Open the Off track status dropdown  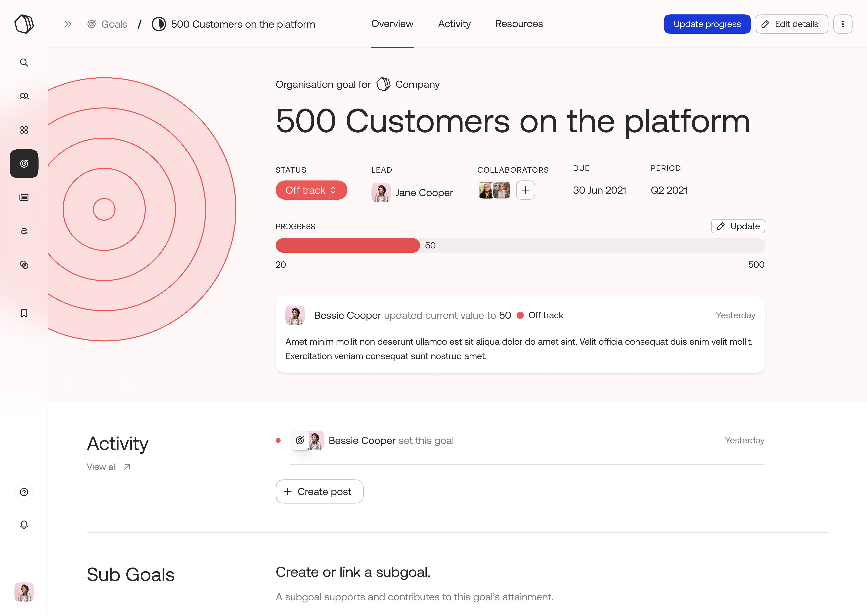(311, 190)
